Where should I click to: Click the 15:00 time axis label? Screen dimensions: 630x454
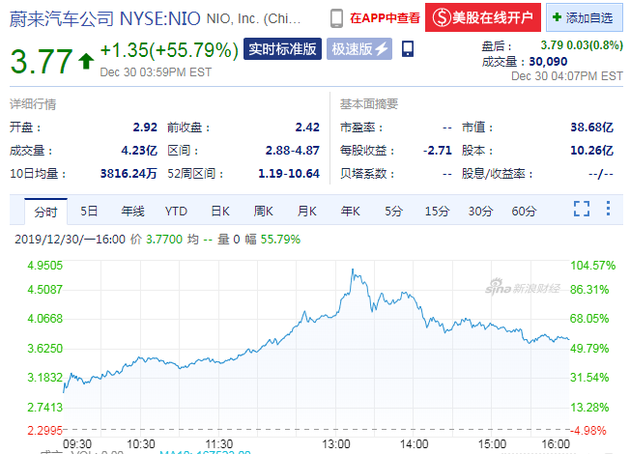tap(492, 444)
